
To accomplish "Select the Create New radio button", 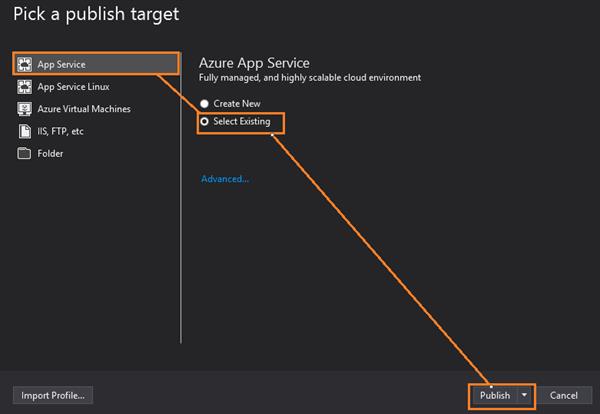I will 205,104.
